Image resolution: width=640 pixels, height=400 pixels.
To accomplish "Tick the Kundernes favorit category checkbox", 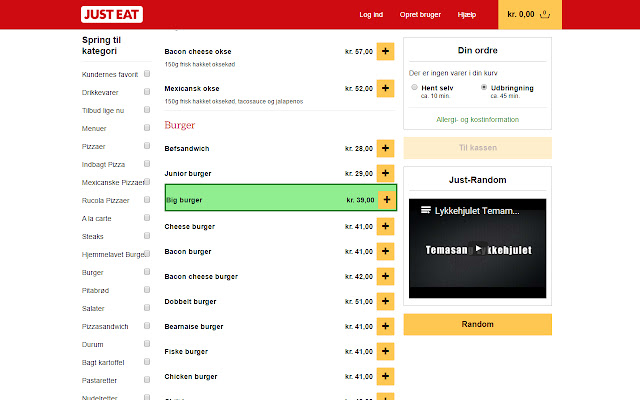I will click(147, 74).
